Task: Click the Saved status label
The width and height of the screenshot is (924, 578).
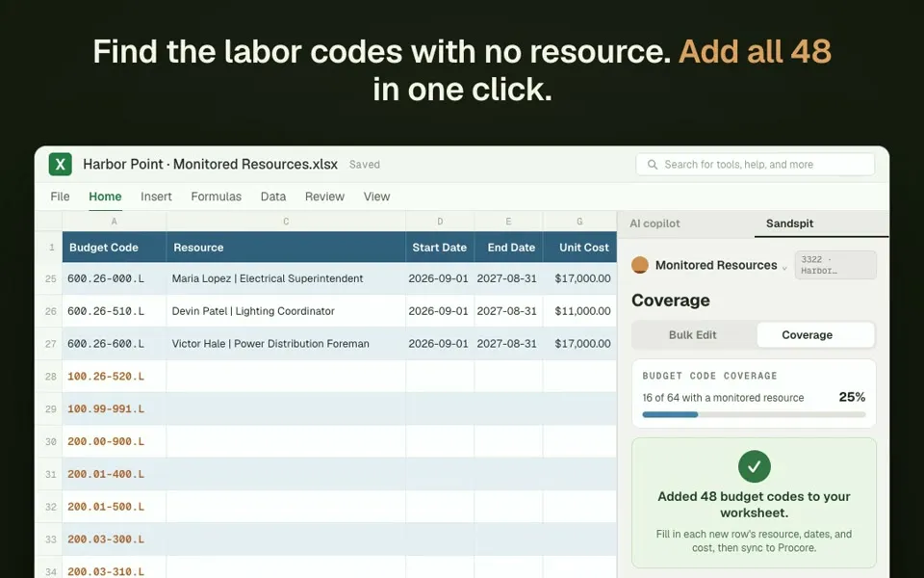Action: click(364, 165)
